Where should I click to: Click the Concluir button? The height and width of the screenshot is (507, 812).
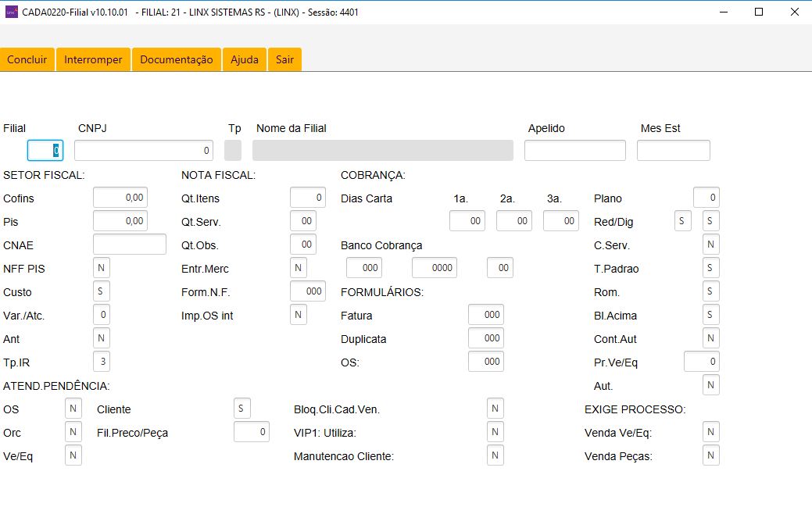(27, 59)
